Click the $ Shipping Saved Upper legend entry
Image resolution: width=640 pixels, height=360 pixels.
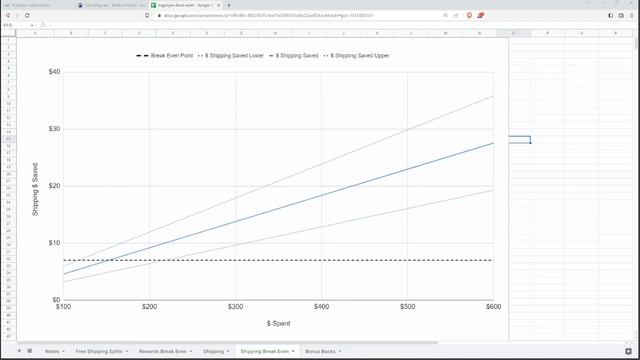click(356, 56)
